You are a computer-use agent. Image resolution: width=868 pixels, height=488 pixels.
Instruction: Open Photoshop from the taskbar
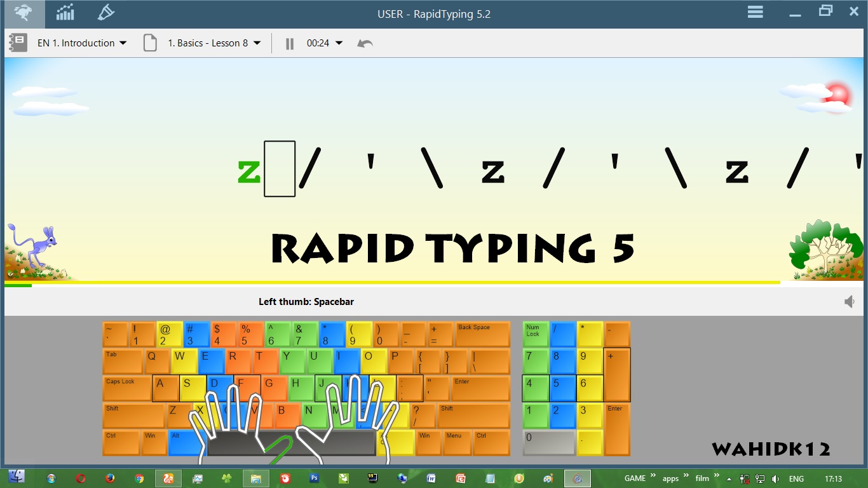tap(313, 477)
